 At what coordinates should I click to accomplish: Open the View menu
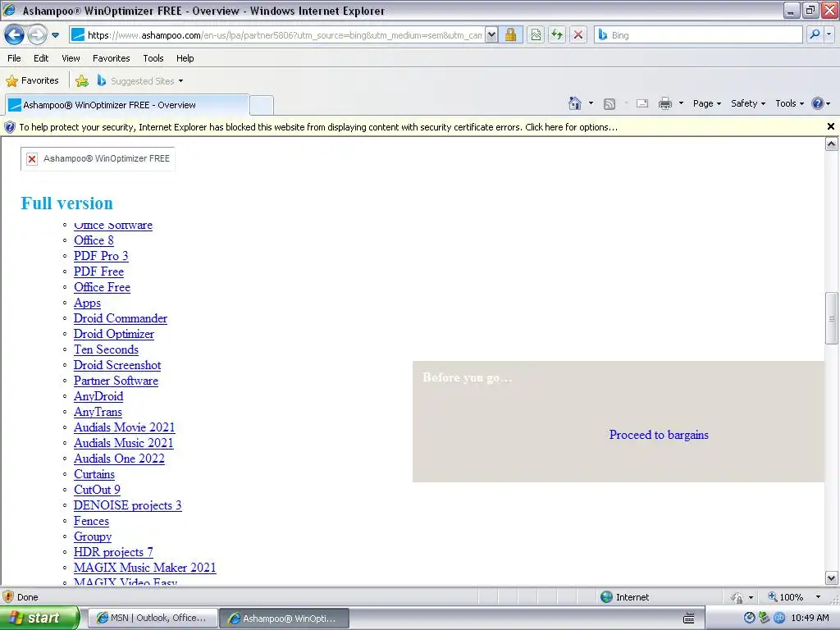71,58
